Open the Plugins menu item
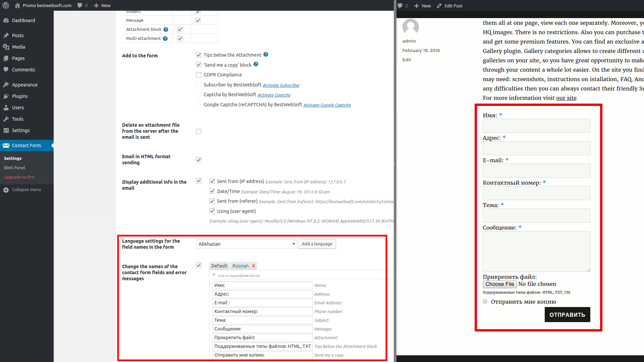Screen dimensions: 644x362 (27, 96)
